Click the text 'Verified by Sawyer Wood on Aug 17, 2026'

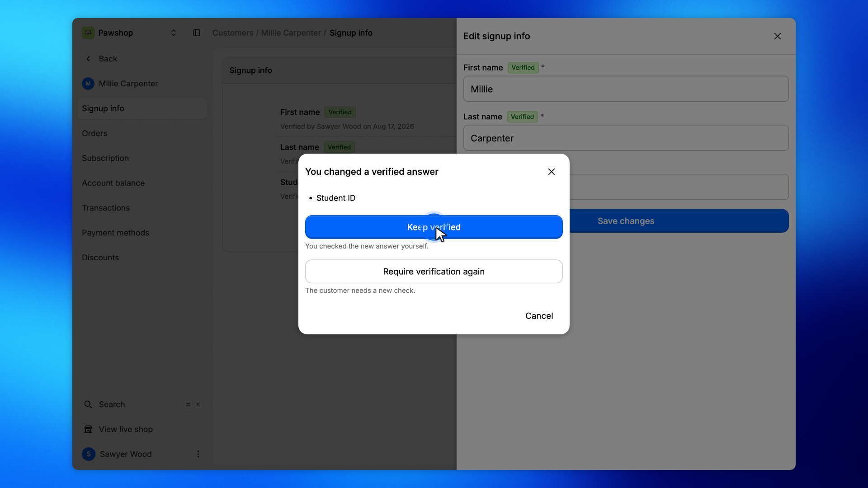[x=347, y=127]
